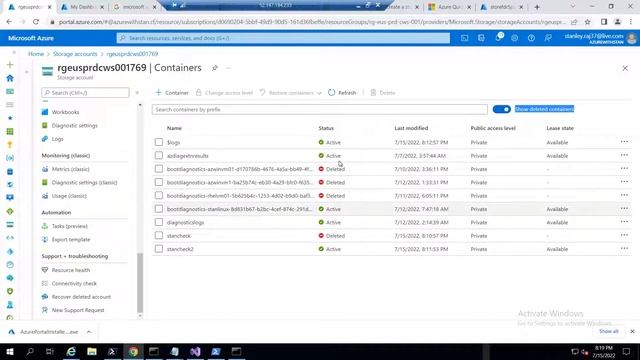
Task: Select checkbox for stancheck2 container
Action: [x=159, y=249]
